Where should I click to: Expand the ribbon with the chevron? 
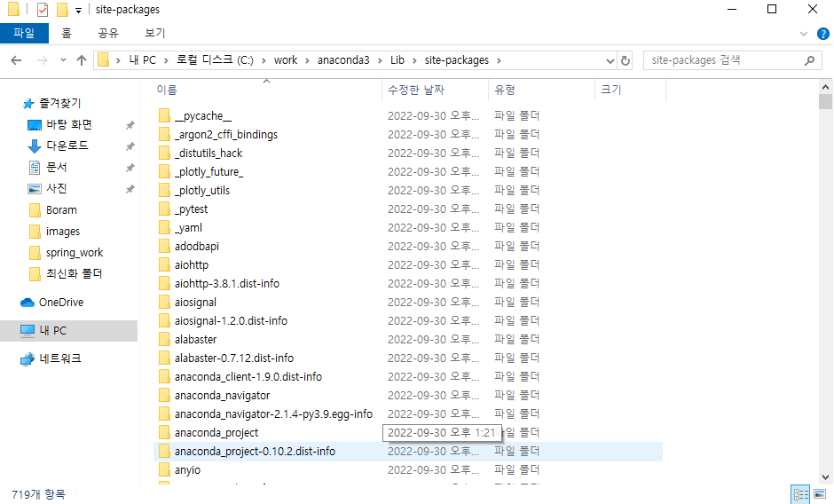click(804, 34)
